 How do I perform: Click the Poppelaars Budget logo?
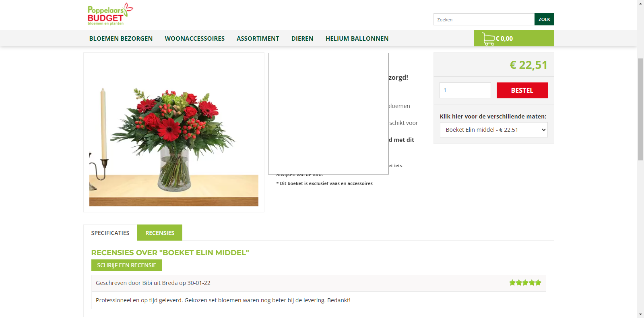click(110, 15)
